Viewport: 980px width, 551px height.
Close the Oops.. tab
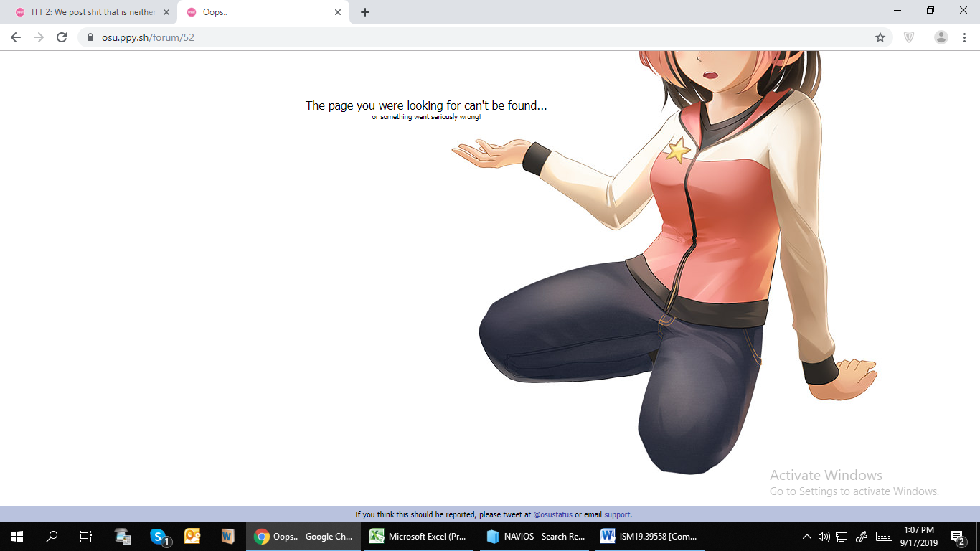click(338, 12)
